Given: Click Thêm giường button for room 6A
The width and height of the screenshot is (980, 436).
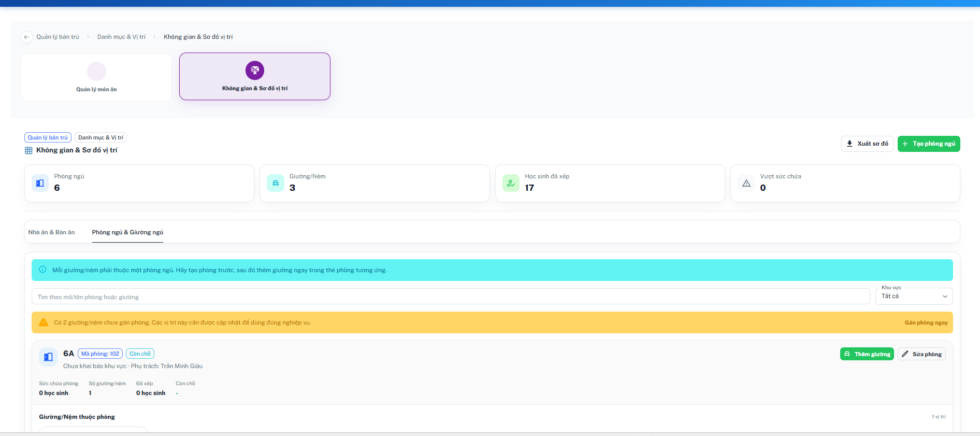Looking at the screenshot, I should click(x=867, y=354).
